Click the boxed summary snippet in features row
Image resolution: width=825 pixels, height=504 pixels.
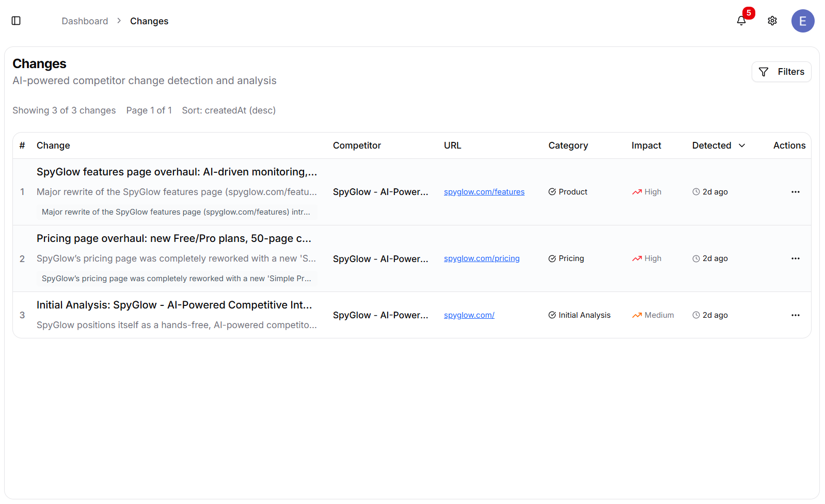176,212
